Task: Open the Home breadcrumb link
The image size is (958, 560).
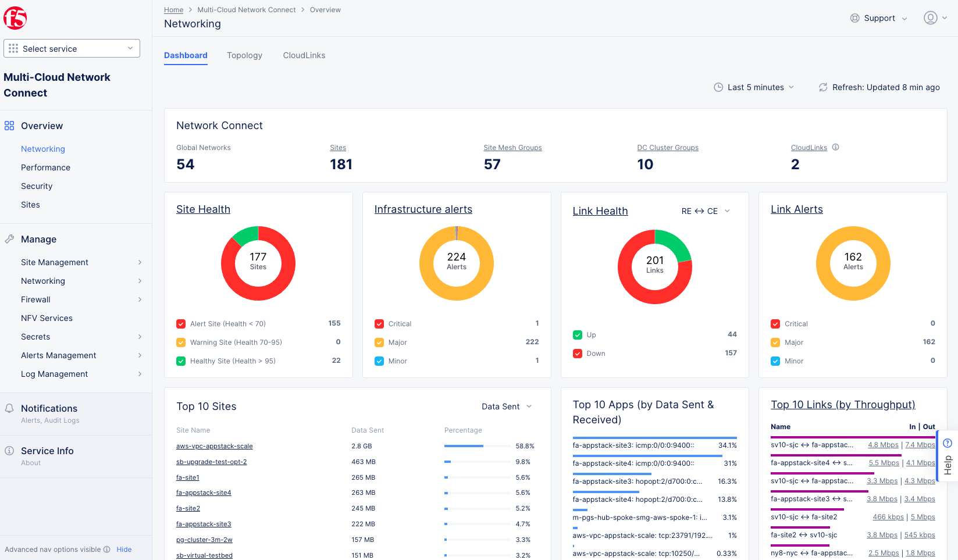Action: coord(173,9)
